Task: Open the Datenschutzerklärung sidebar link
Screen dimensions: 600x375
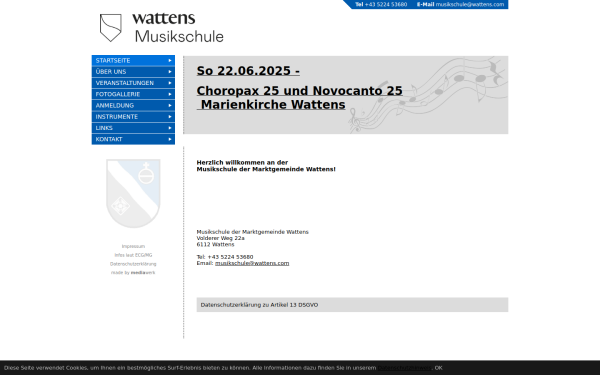Action: (x=133, y=264)
